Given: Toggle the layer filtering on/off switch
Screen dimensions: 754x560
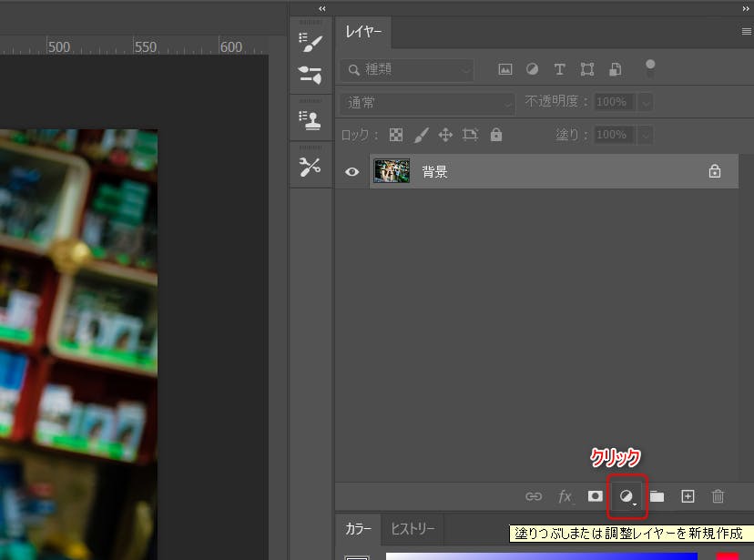Looking at the screenshot, I should coord(650,67).
